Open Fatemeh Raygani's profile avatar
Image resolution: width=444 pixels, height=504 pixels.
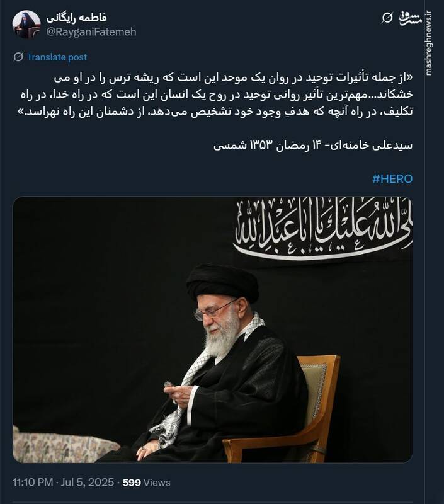26,25
